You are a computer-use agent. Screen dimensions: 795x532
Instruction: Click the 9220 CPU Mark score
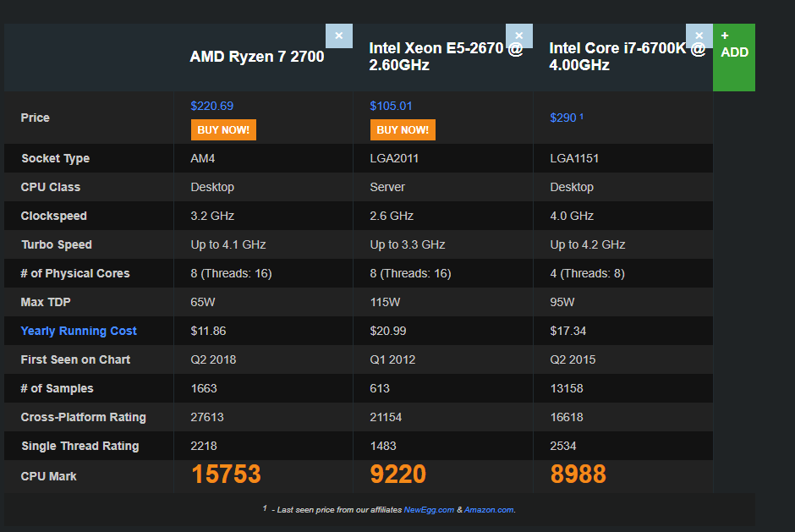pyautogui.click(x=398, y=474)
